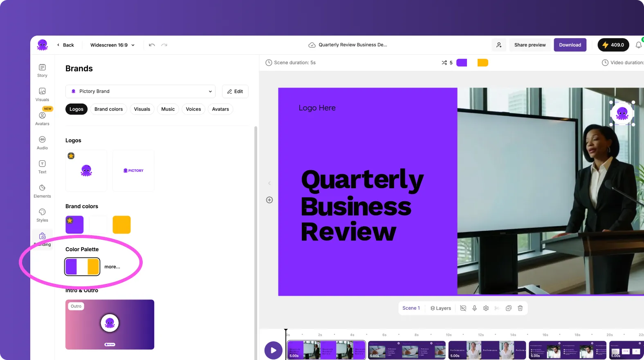Switch to the Music tab
Viewport: 644px width, 360px height.
tap(168, 109)
